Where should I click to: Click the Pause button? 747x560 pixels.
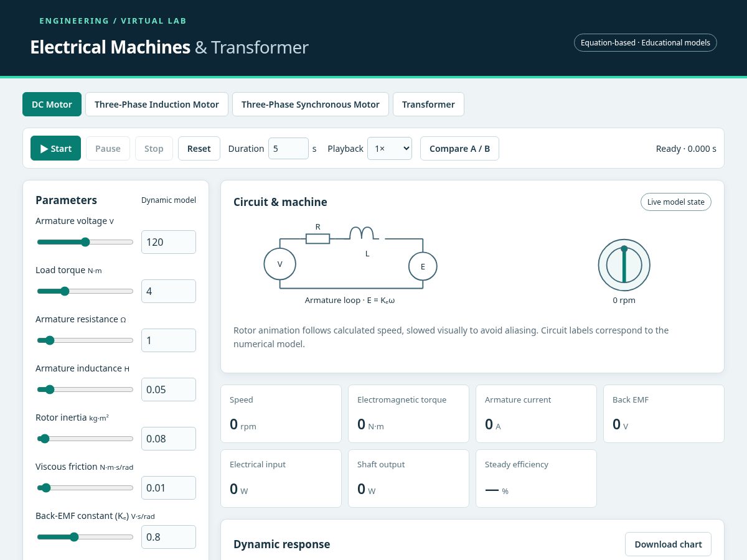(108, 148)
